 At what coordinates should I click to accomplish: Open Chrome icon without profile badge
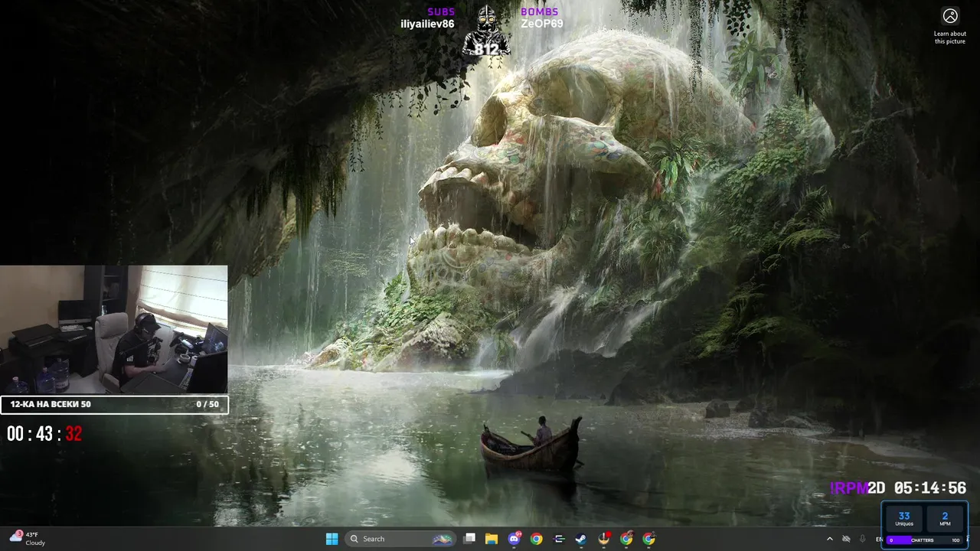[537, 539]
